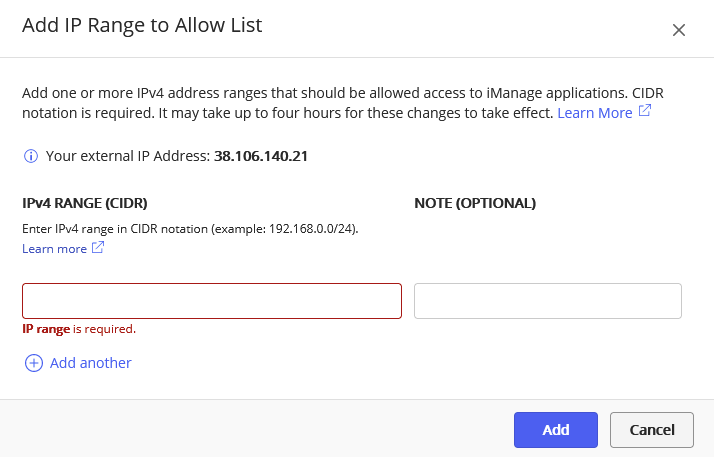This screenshot has height=457, width=714.
Task: Open the Learn More link in description
Action: click(x=594, y=113)
